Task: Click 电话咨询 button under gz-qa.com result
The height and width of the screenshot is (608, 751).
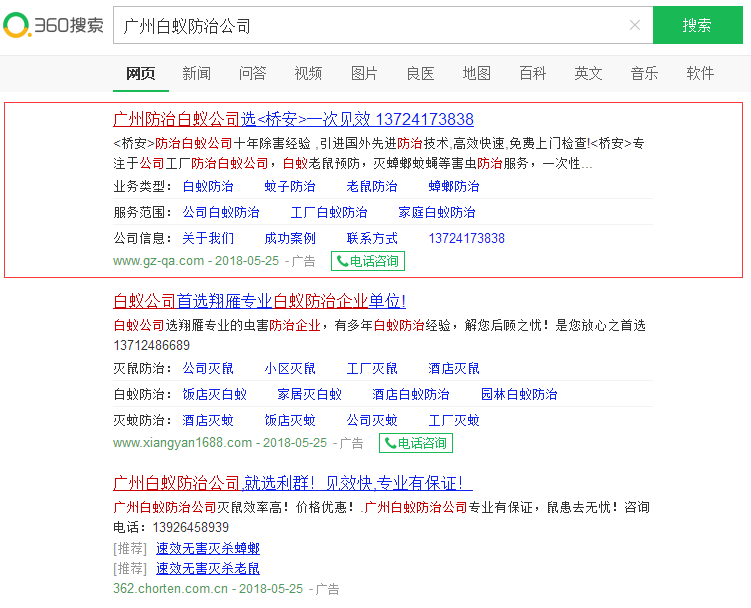Action: coord(368,261)
